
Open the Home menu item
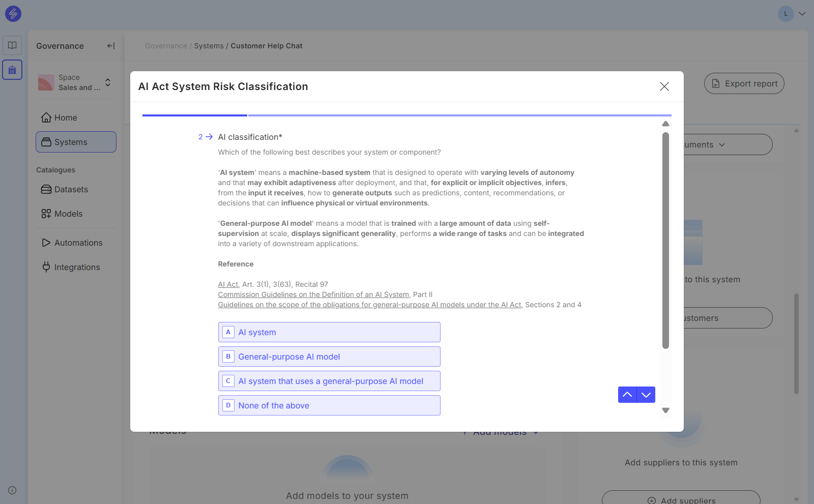(66, 117)
